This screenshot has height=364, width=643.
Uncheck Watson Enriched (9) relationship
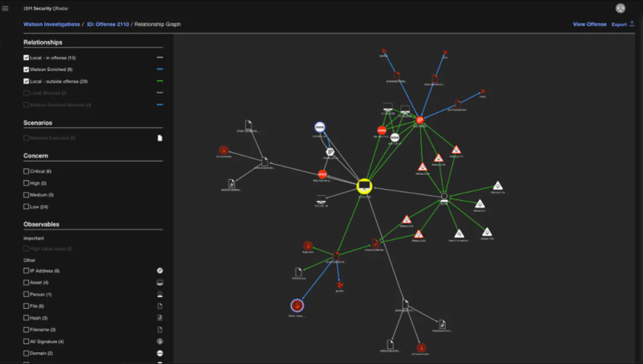26,69
